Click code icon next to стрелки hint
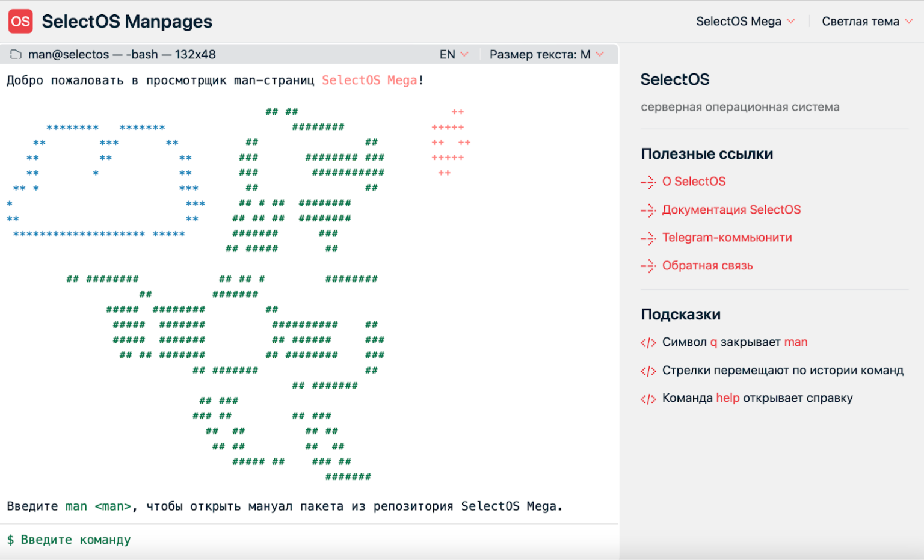The height and width of the screenshot is (560, 924). [648, 371]
